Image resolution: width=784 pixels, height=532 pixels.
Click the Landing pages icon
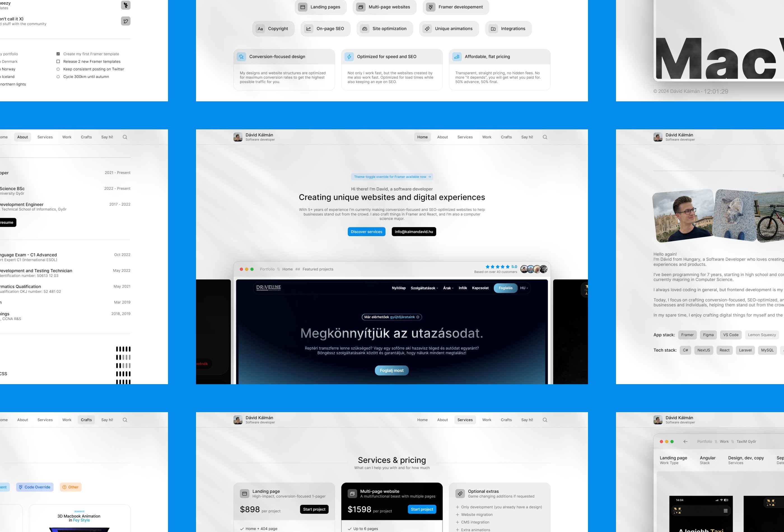303,6
